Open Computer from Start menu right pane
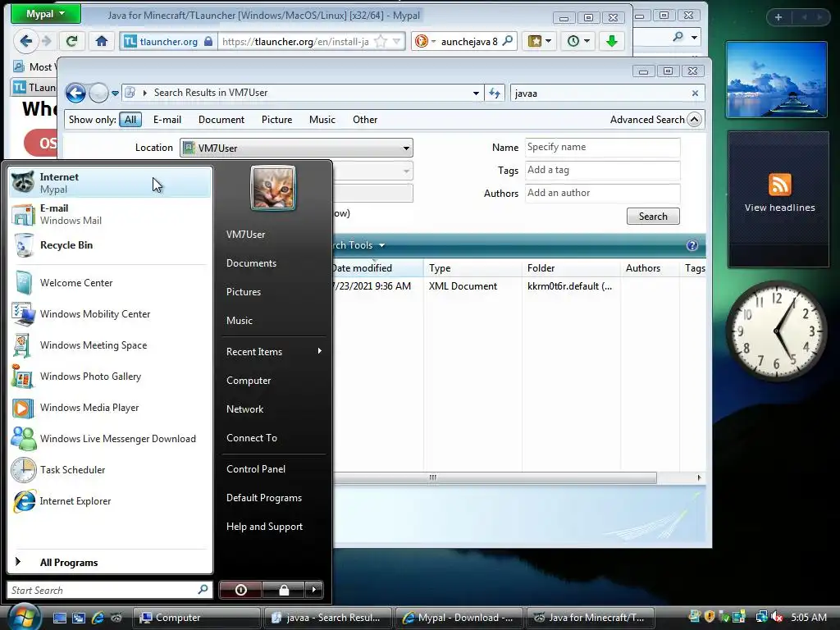 [x=249, y=381]
